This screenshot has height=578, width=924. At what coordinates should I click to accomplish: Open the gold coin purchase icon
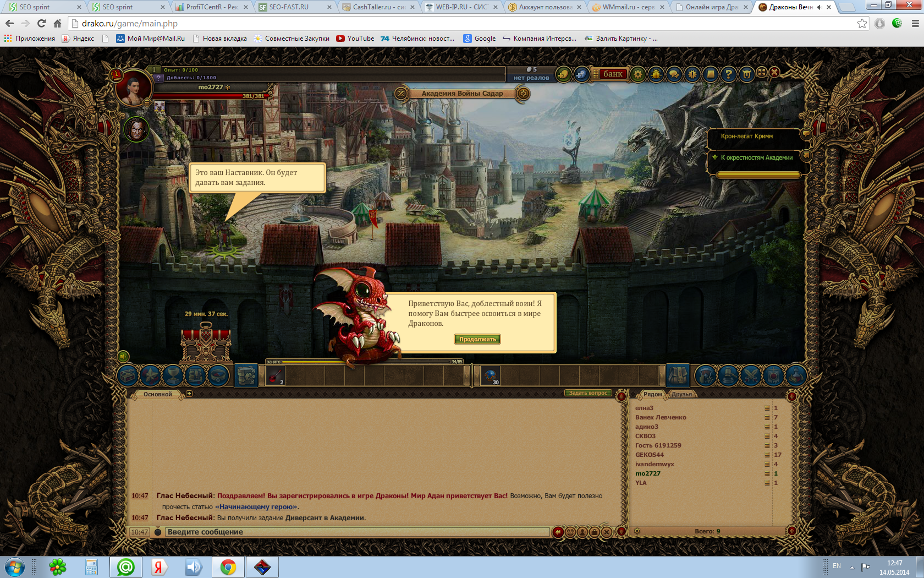pos(563,74)
